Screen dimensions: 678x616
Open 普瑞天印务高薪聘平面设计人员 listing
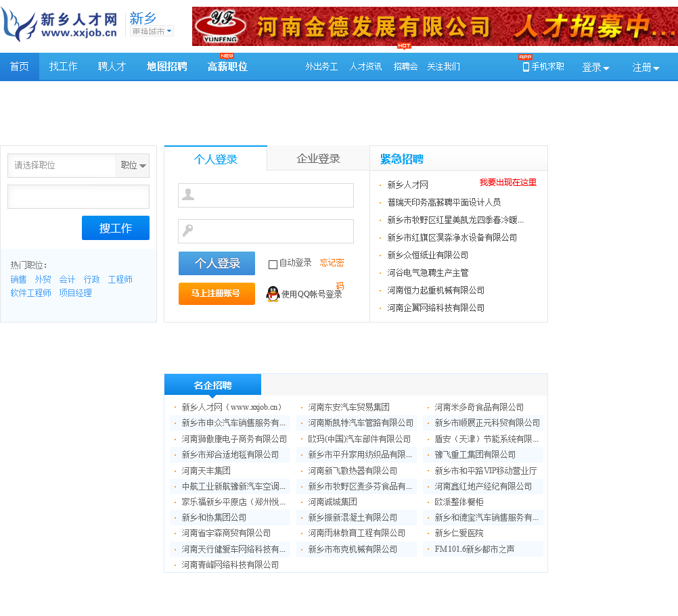click(x=444, y=202)
